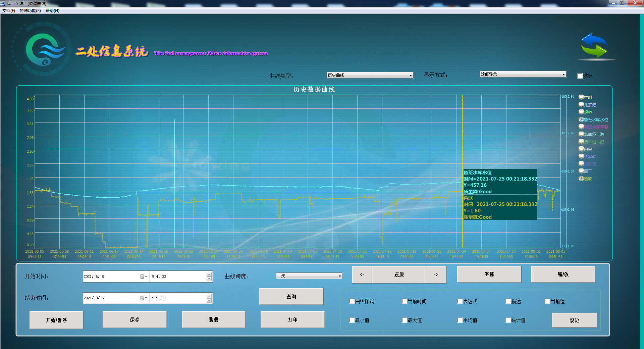Click the right arrow navigation button
Viewport: 644px width, 349px height.
(436, 275)
